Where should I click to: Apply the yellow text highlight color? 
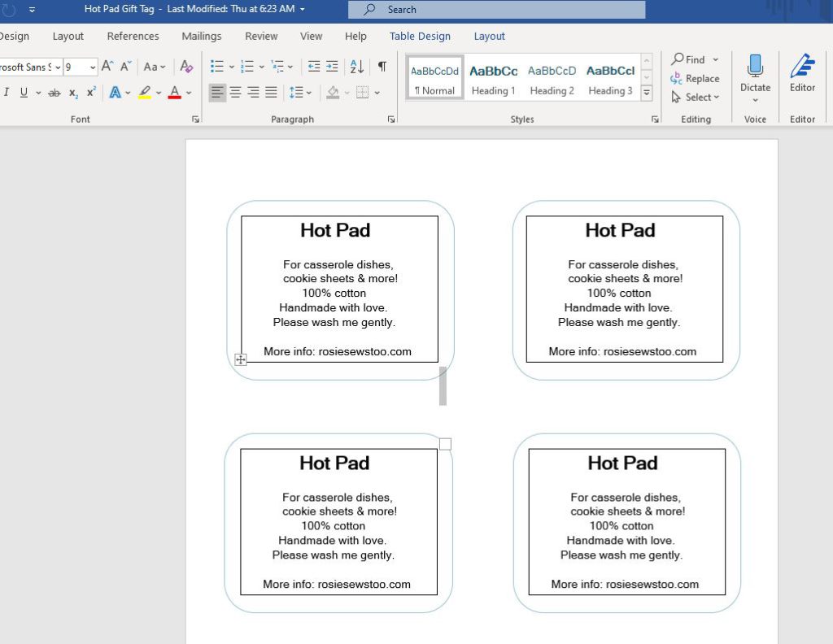[x=145, y=93]
